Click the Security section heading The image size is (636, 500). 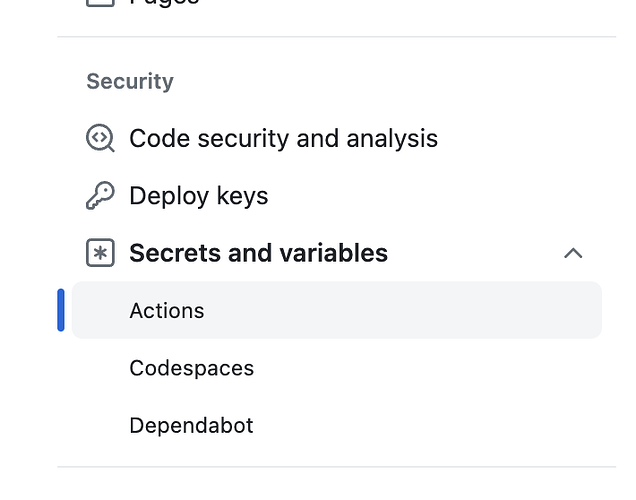tap(130, 82)
